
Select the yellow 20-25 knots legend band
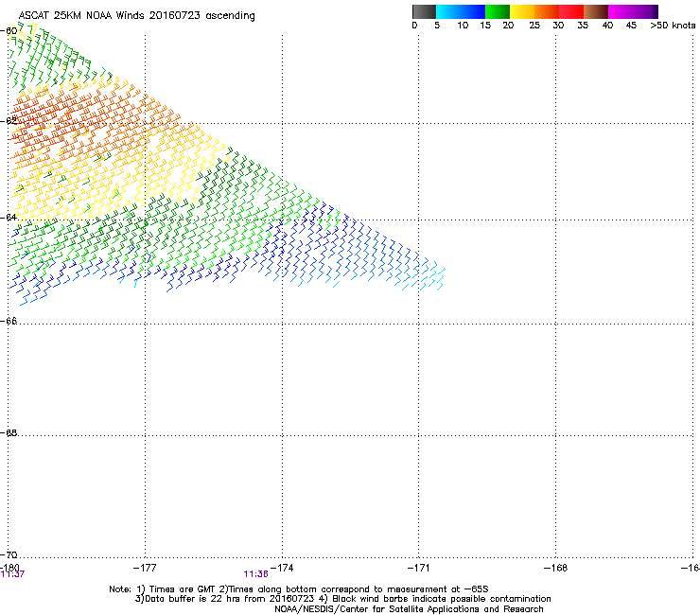point(522,11)
